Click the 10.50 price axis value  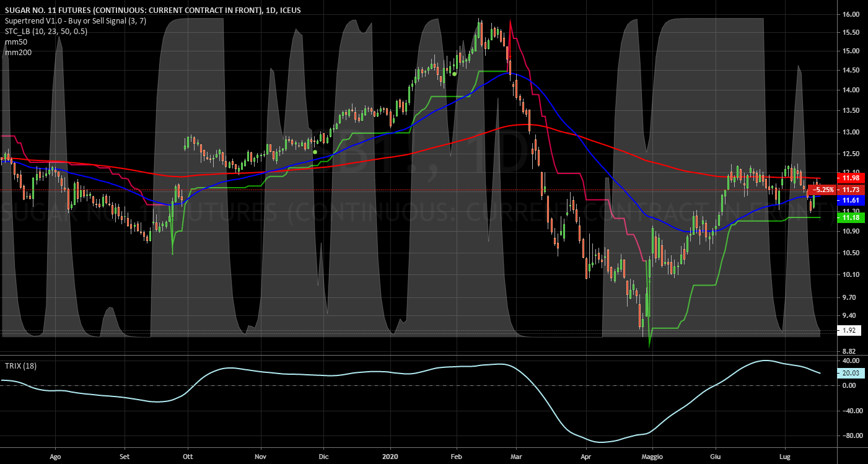tap(849, 253)
